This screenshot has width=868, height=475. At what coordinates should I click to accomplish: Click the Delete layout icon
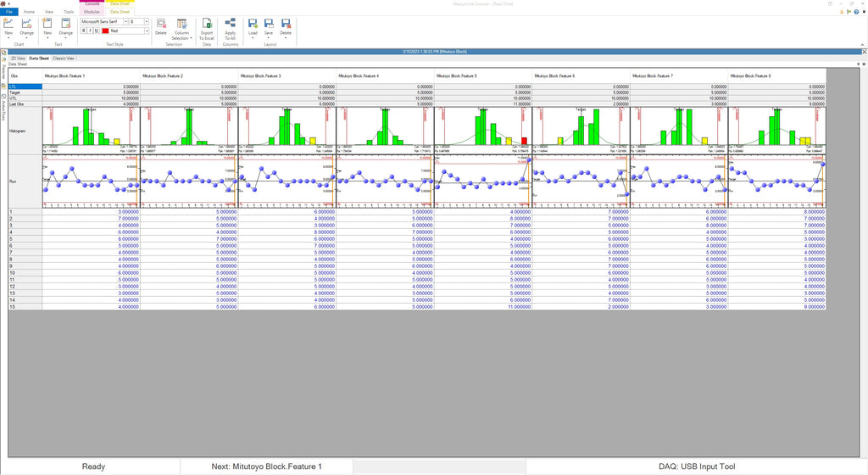[286, 23]
